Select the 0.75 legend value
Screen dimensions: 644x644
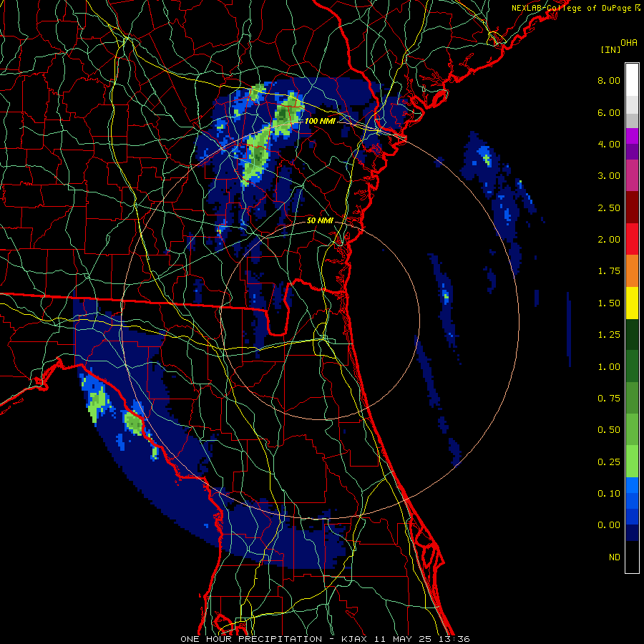(x=609, y=399)
